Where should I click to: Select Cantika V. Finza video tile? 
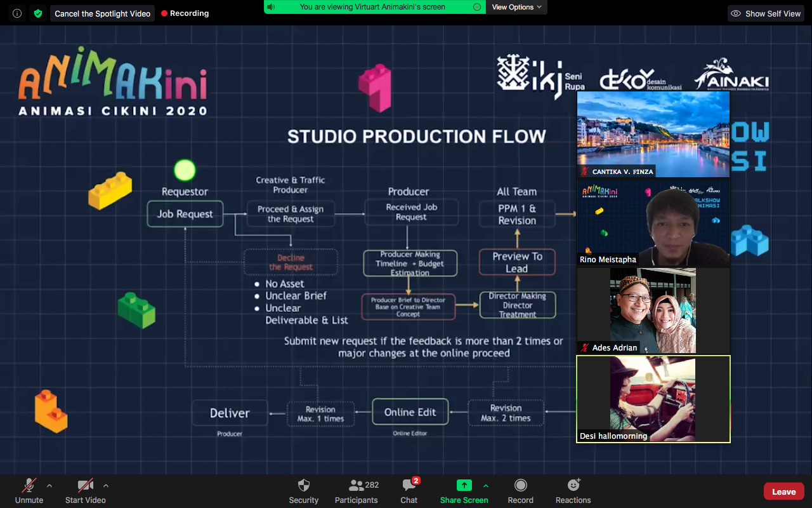[653, 135]
